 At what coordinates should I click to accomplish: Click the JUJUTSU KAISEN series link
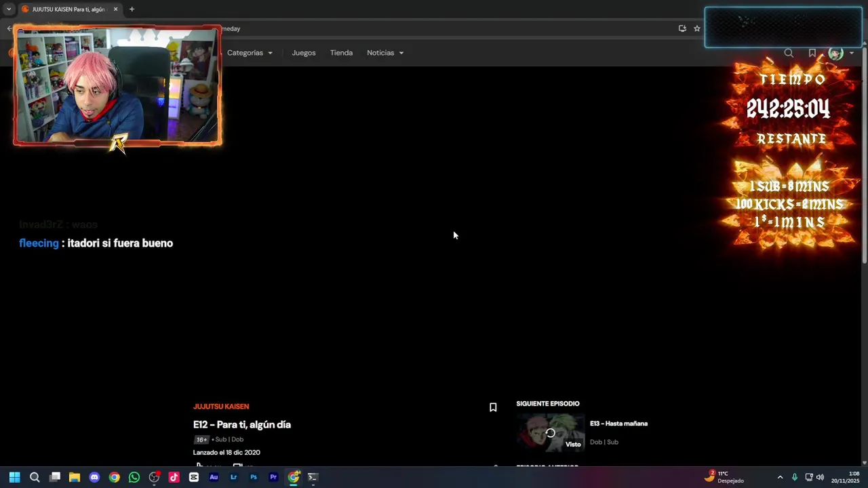(x=221, y=407)
